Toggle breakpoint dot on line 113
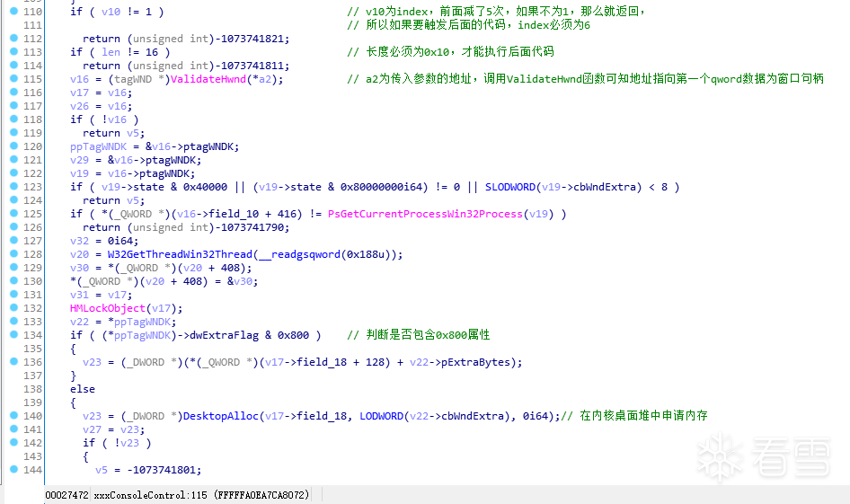 click(14, 51)
